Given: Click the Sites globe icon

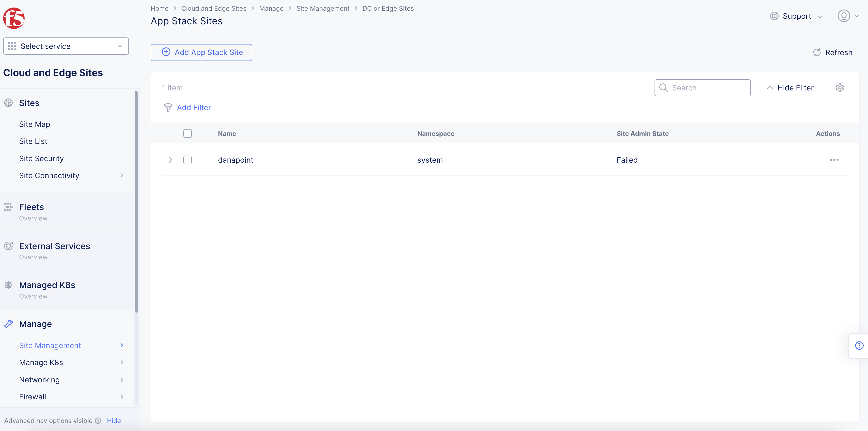Looking at the screenshot, I should (x=8, y=103).
